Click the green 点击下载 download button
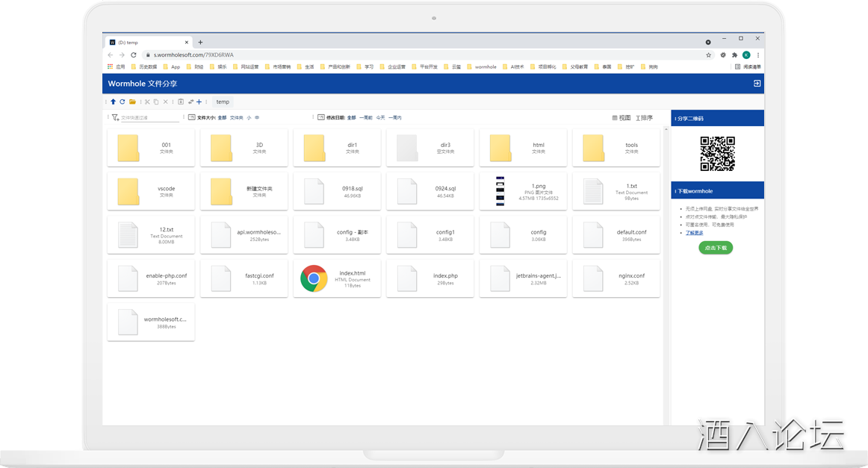868x468 pixels. [x=716, y=247]
